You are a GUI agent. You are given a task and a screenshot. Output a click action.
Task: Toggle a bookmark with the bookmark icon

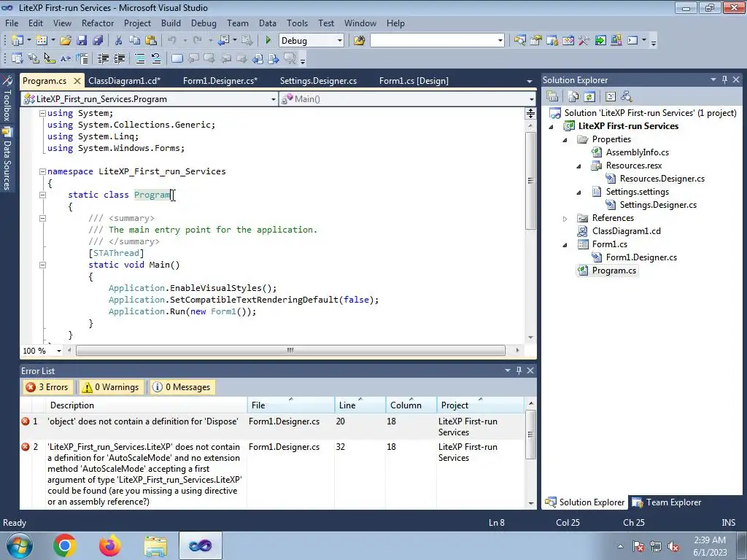(x=177, y=58)
